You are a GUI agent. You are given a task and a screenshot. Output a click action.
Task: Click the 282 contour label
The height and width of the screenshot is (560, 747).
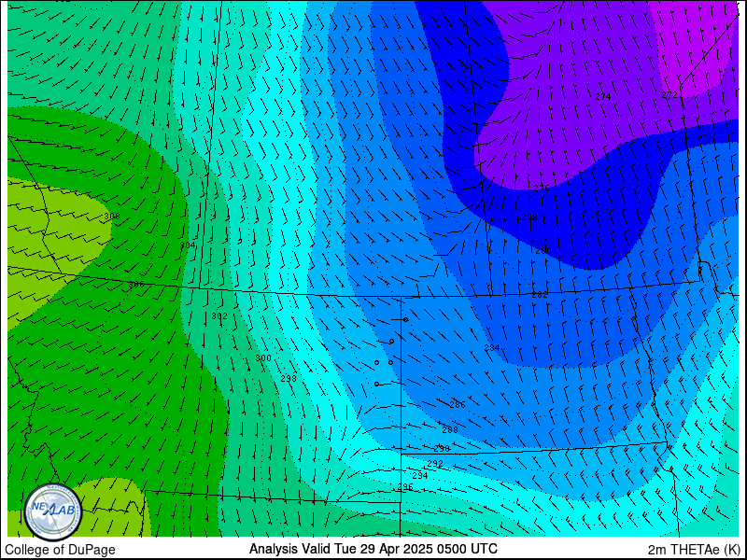[540, 295]
